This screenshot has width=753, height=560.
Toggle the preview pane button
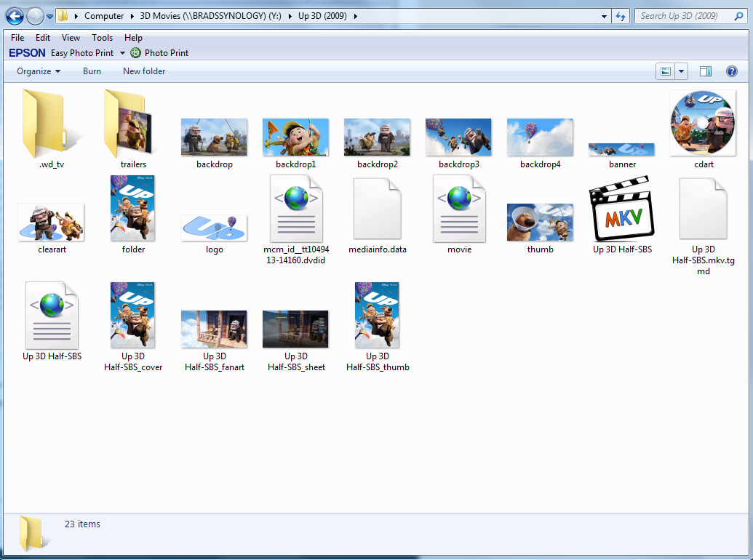(x=706, y=71)
